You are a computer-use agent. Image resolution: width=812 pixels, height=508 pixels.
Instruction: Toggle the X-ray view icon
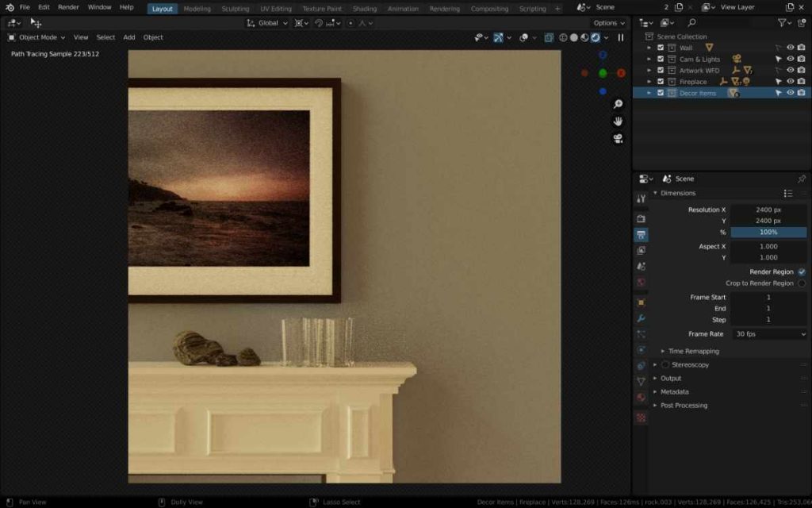coord(549,37)
